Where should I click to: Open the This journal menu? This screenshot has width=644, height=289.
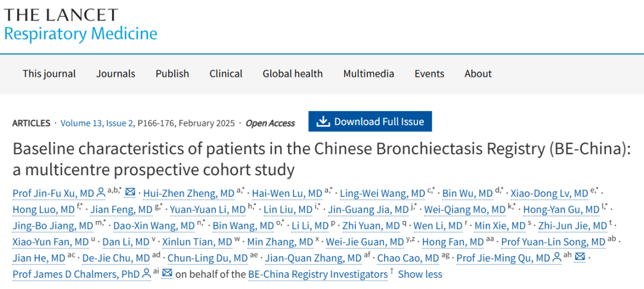[x=49, y=74]
